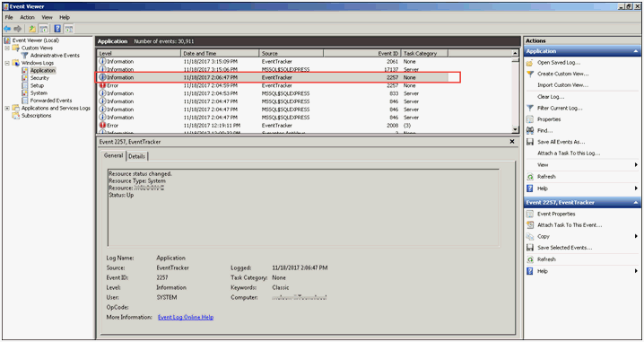Sort by the Level column header
Screen dimensions: 644x342
point(139,54)
